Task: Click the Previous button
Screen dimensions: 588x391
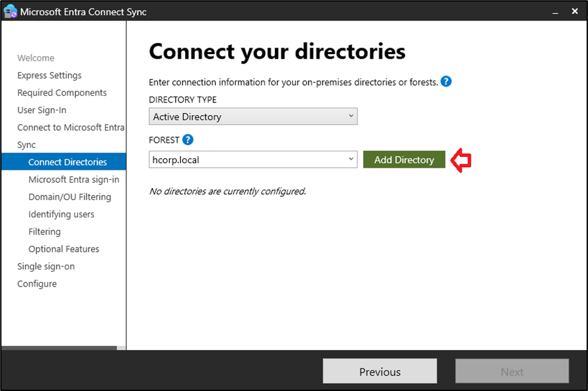Action: tap(379, 372)
